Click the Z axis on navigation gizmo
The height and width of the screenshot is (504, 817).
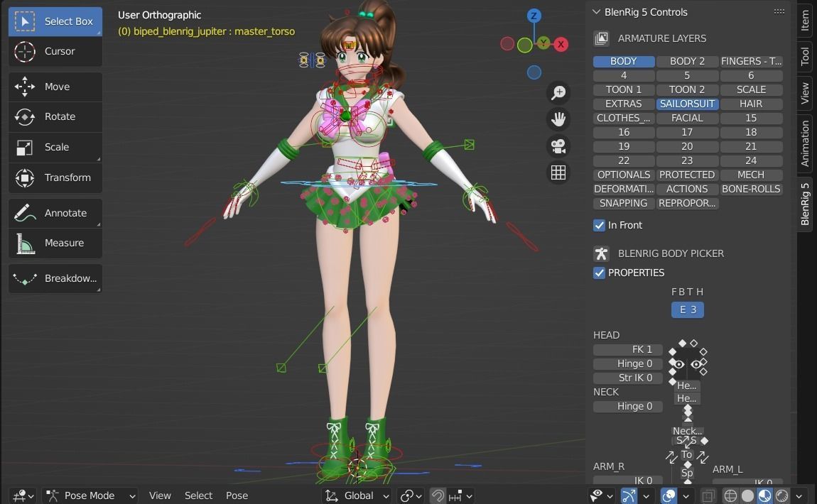[534, 16]
